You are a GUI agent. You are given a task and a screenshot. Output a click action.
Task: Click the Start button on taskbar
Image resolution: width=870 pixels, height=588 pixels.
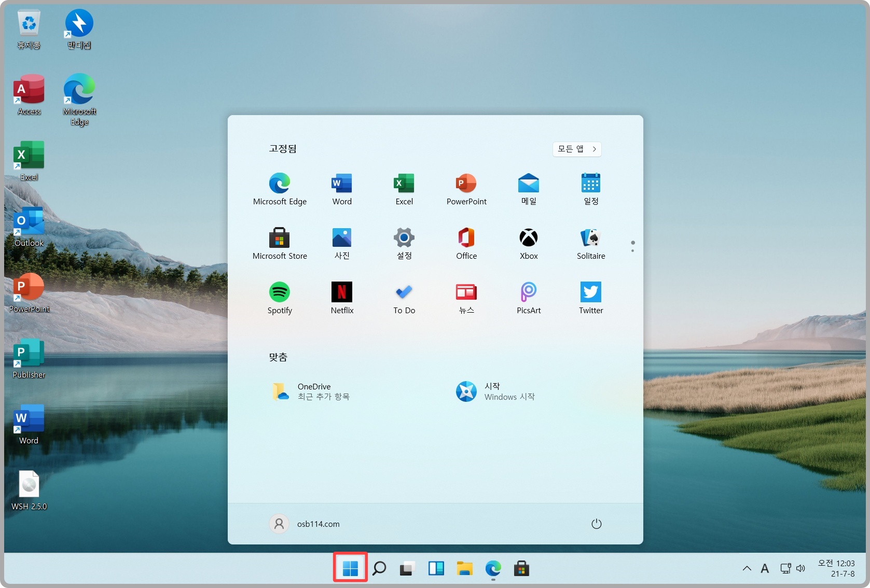click(x=351, y=568)
